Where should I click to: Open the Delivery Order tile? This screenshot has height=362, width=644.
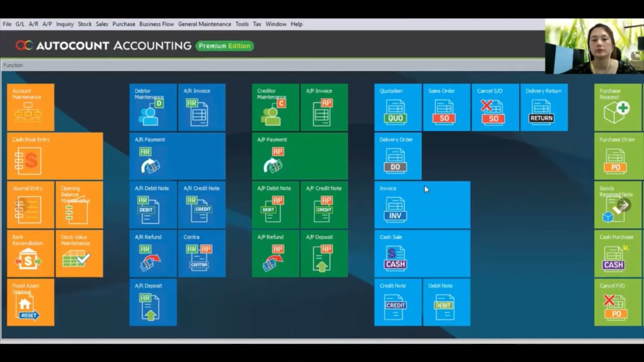398,156
